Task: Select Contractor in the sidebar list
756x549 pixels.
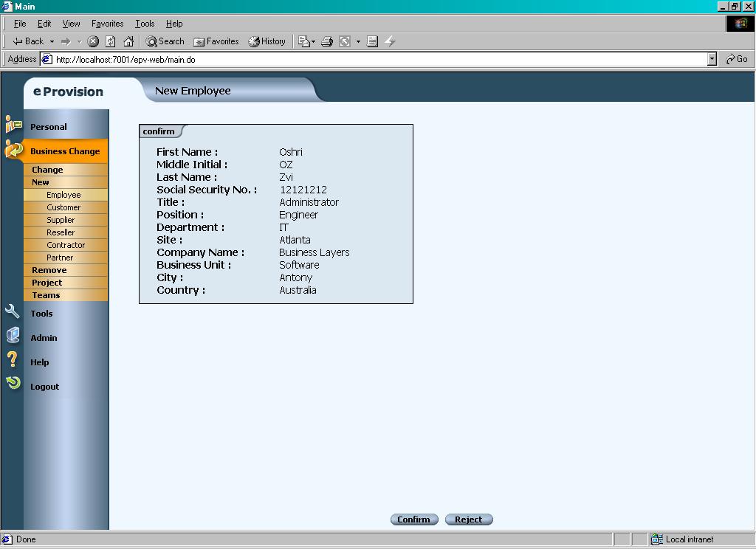Action: 66,245
